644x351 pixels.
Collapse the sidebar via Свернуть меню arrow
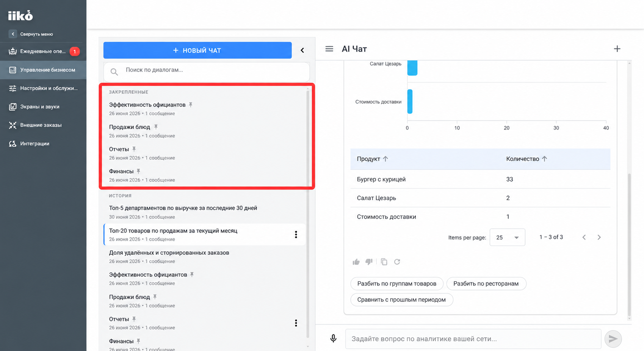click(13, 34)
